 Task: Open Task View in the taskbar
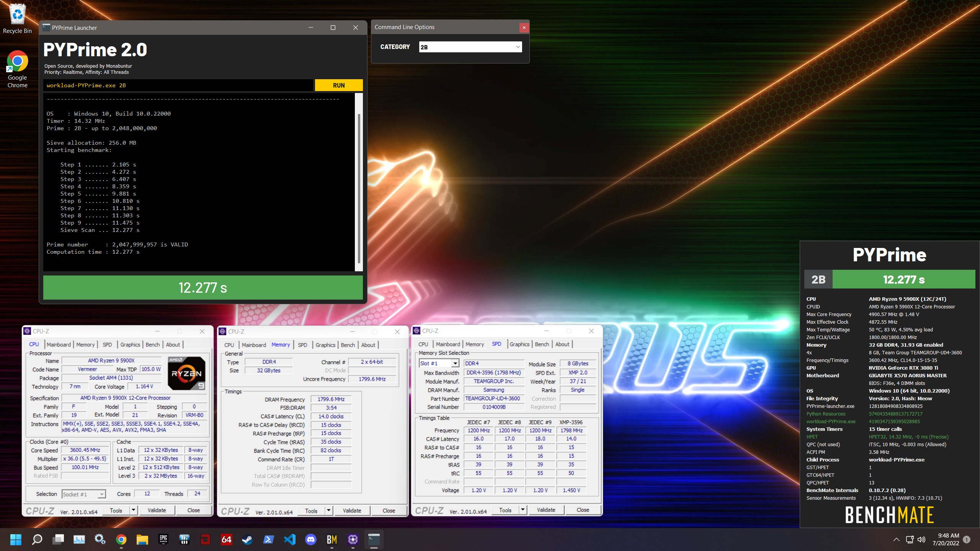[58, 540]
